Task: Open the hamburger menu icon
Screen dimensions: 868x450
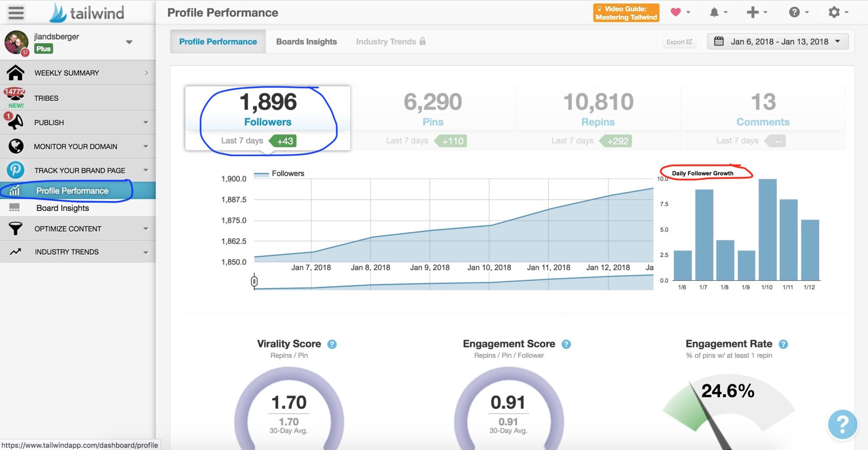Action: pos(16,12)
